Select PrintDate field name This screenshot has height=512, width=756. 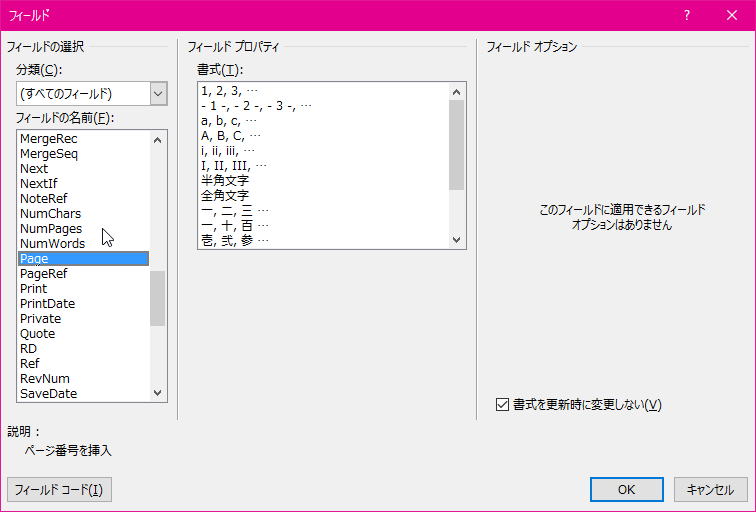(83, 304)
